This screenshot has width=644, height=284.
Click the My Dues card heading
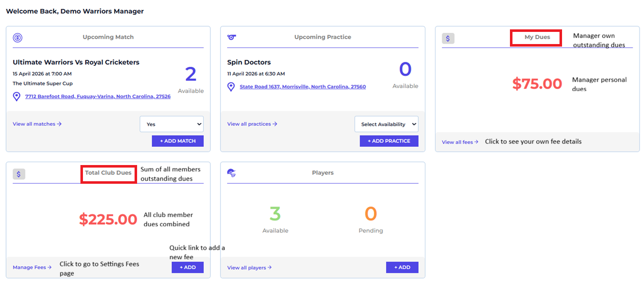pos(537,37)
